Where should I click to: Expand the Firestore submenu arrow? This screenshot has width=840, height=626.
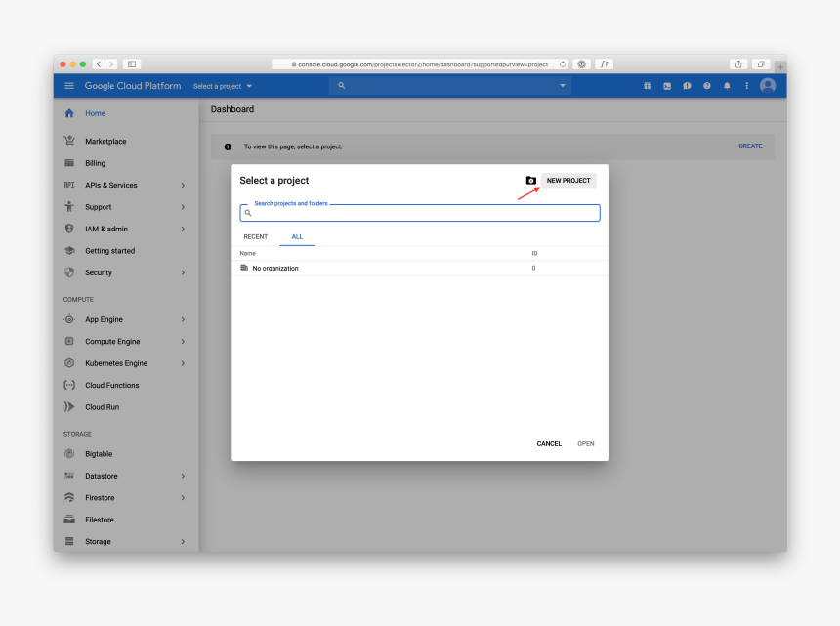183,498
